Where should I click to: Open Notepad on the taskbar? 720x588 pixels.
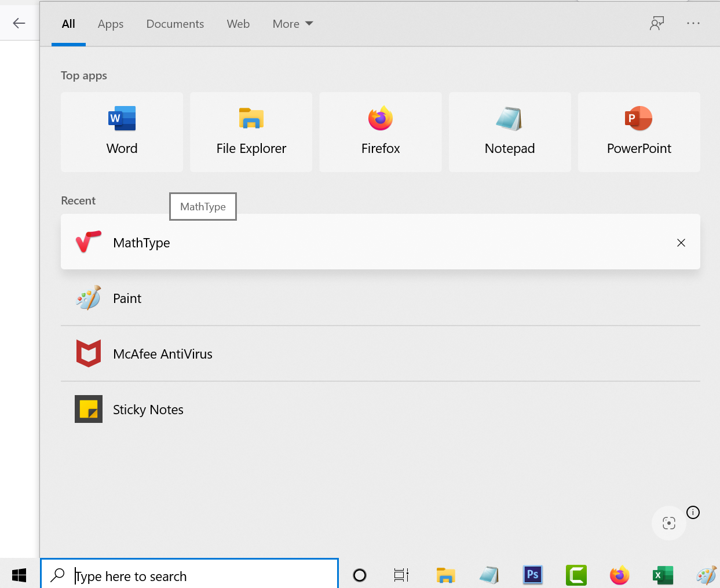(489, 575)
